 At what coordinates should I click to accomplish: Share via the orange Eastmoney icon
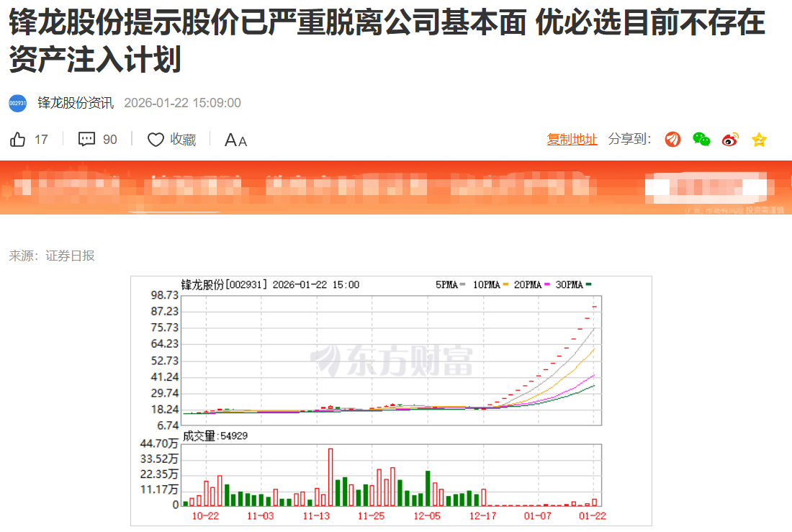(672, 140)
